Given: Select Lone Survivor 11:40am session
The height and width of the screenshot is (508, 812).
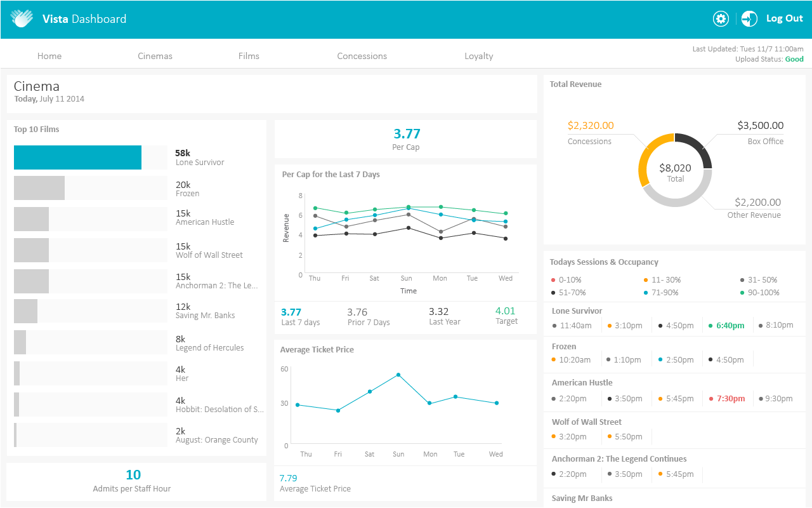Looking at the screenshot, I should pos(572,326).
